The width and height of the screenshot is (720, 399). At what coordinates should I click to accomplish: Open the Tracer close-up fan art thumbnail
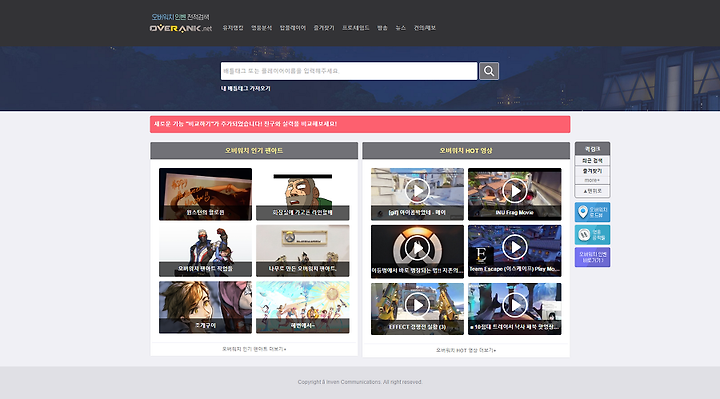point(205,307)
